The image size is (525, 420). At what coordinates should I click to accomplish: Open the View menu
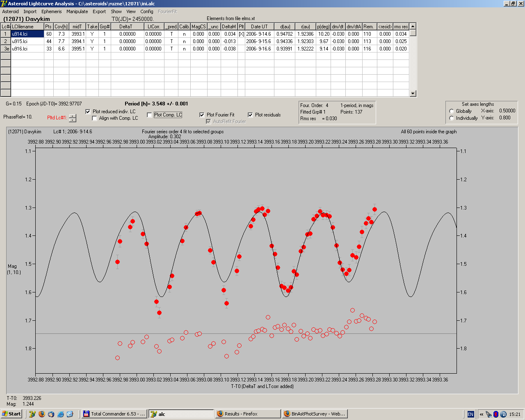pos(131,11)
